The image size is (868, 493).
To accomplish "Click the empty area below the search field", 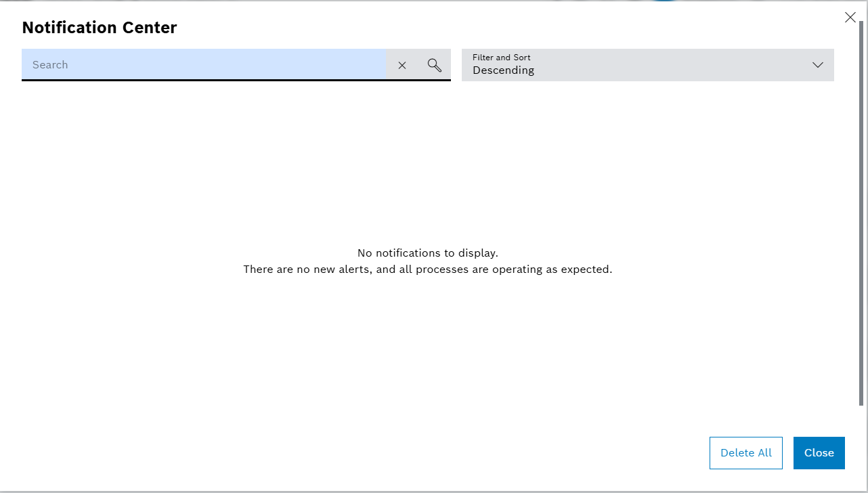I will (203, 149).
